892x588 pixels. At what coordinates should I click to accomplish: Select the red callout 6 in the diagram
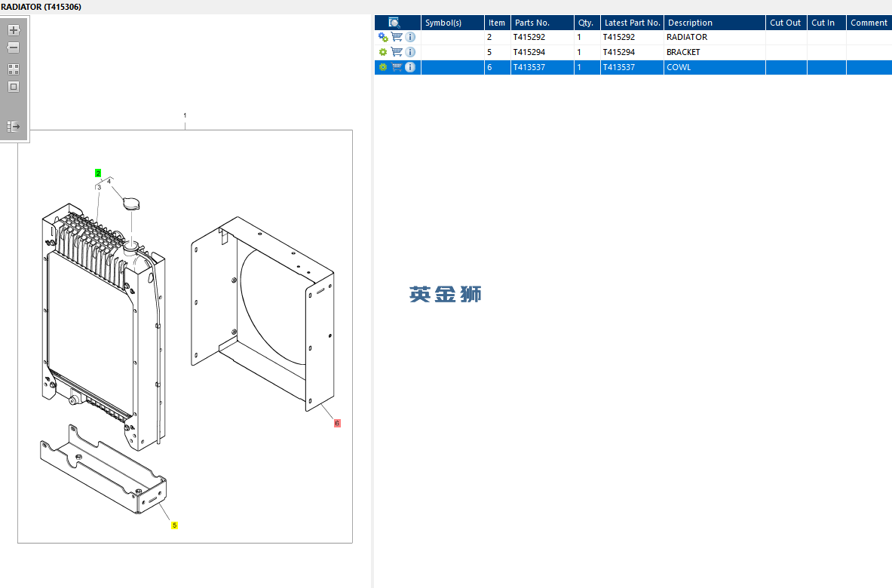[337, 423]
